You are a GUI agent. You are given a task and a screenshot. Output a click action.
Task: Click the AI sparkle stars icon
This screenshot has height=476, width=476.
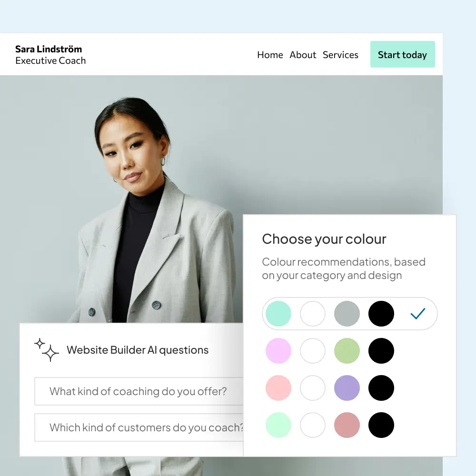47,350
